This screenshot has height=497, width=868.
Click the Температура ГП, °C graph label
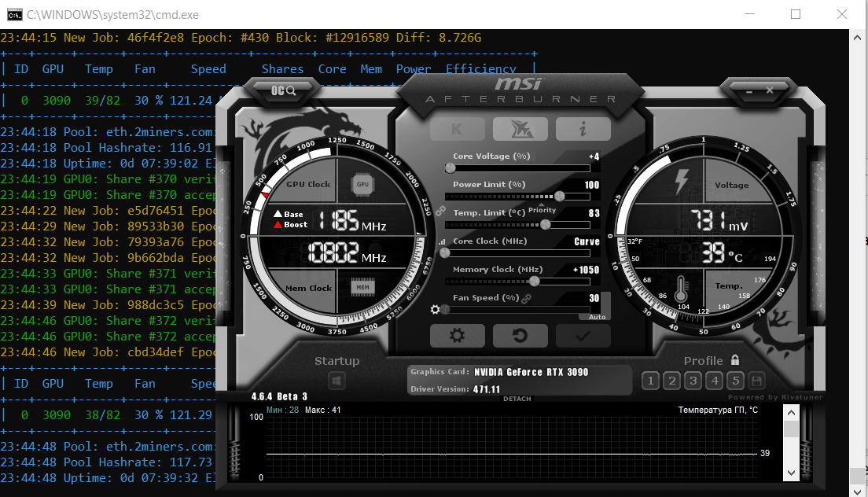718,410
